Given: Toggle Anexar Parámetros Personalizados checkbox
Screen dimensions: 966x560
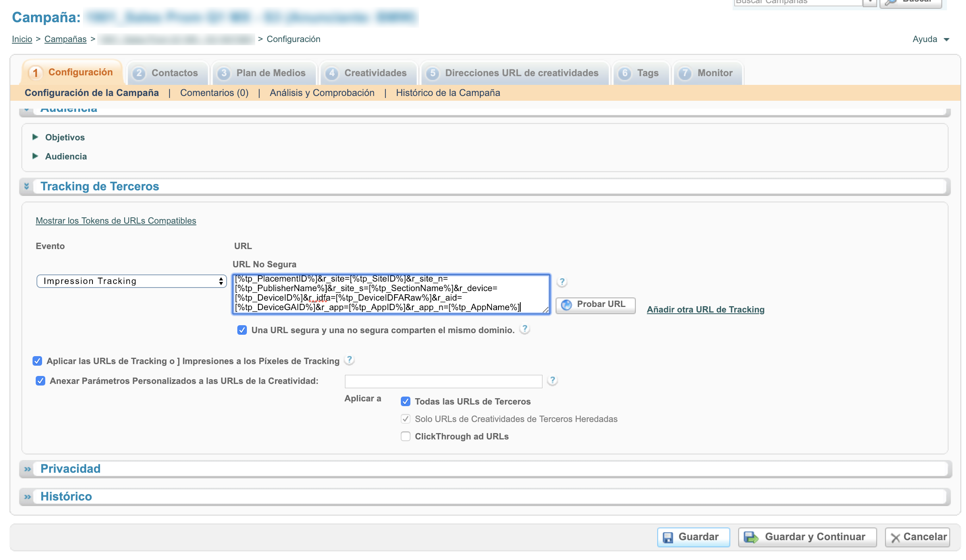Looking at the screenshot, I should (40, 381).
